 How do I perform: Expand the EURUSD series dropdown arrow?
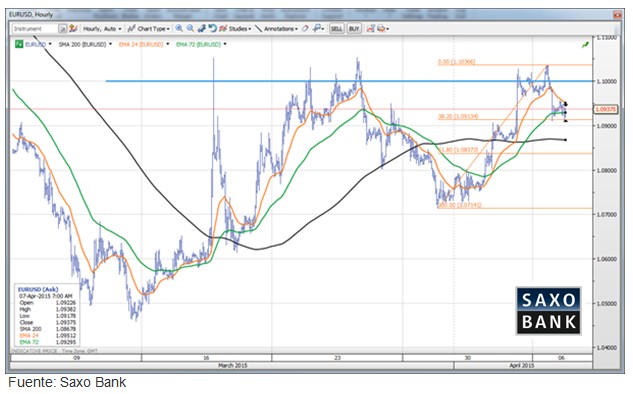[x=50, y=44]
